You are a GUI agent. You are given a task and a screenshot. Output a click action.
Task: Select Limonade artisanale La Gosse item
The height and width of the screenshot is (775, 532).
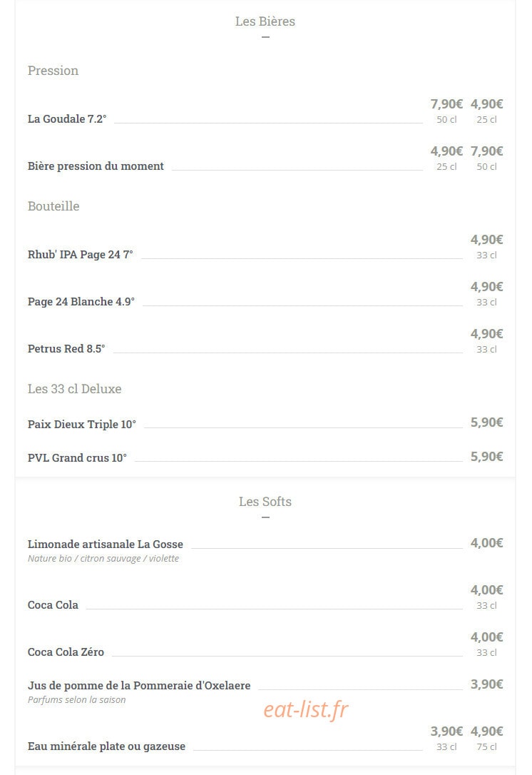(106, 544)
